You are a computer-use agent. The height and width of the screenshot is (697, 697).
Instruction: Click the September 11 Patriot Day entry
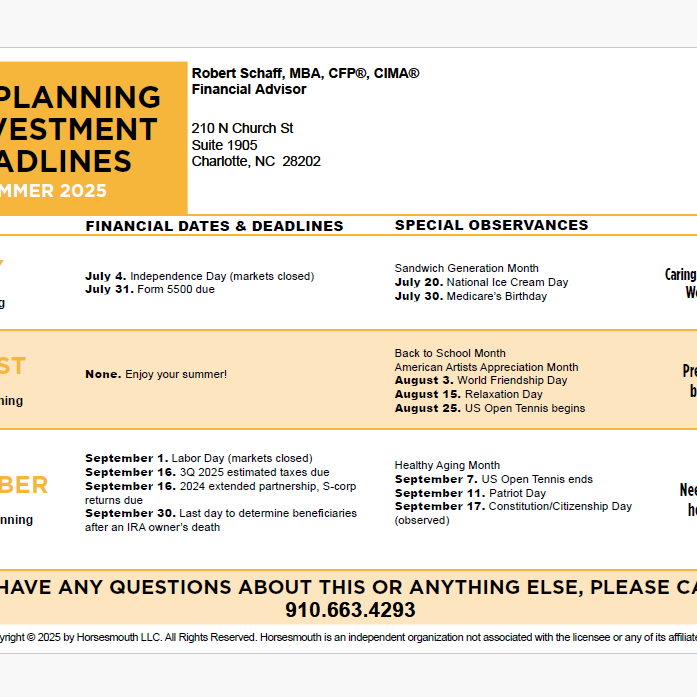470,493
